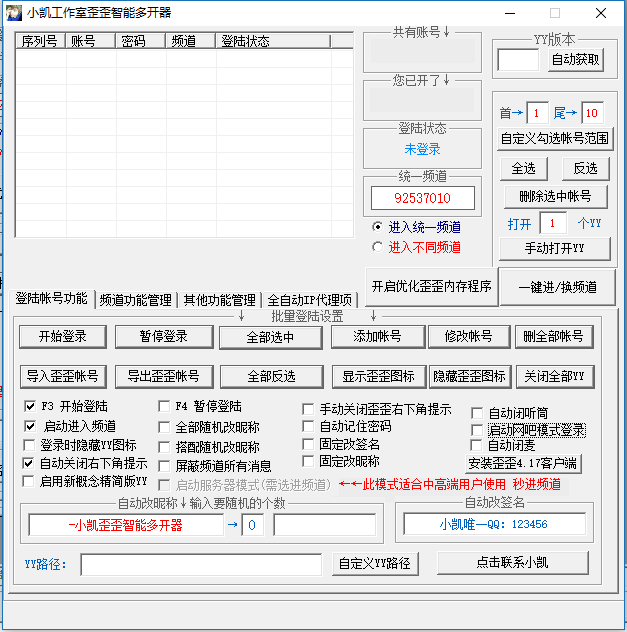Click the 全选 button
This screenshot has height=632, width=627.
pos(523,168)
